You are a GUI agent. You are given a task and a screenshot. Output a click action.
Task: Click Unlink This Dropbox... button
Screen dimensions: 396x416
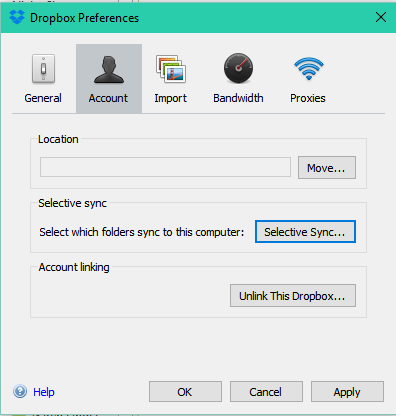pyautogui.click(x=293, y=296)
